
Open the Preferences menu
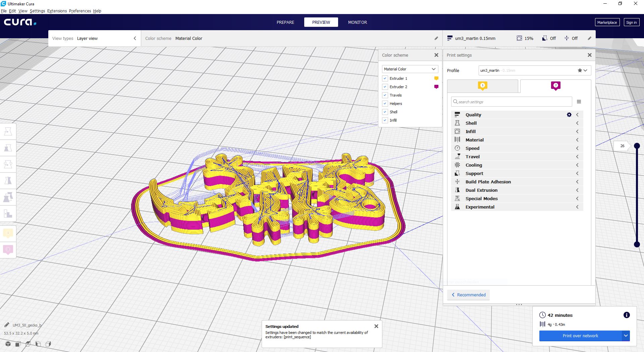pyautogui.click(x=80, y=11)
